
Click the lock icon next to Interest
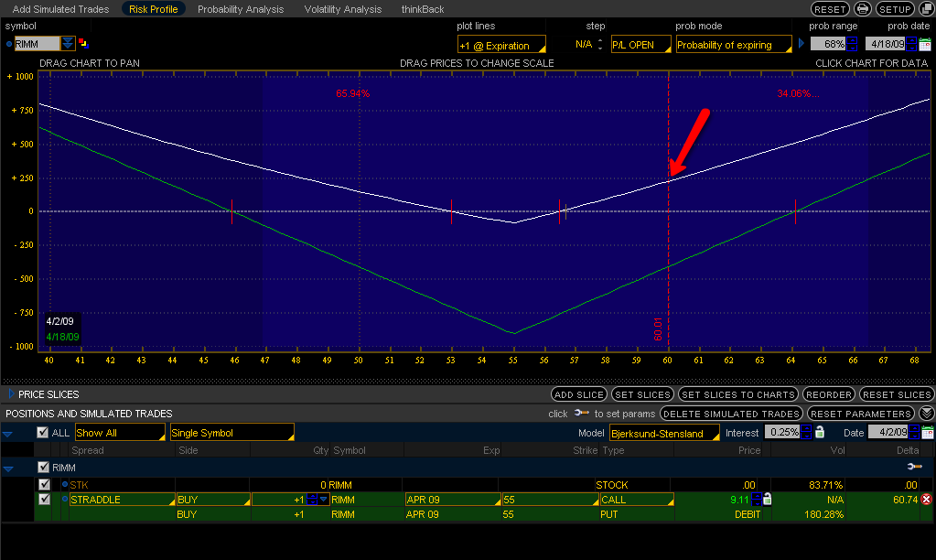819,433
